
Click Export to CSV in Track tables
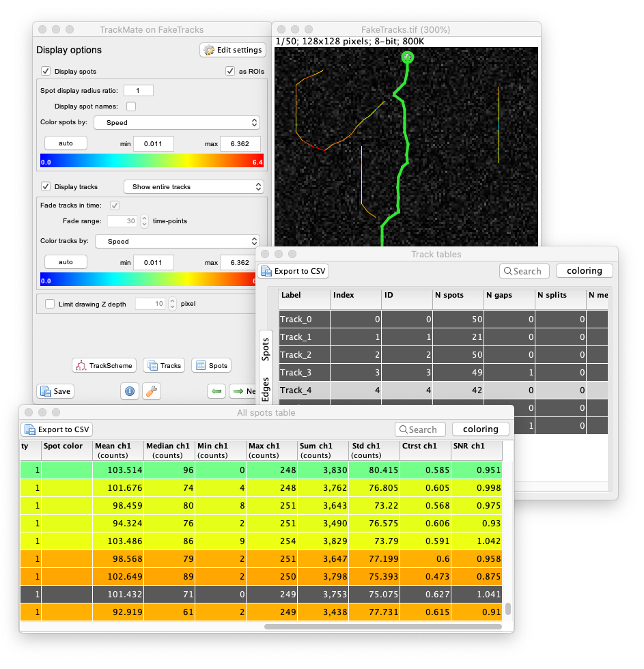(293, 272)
